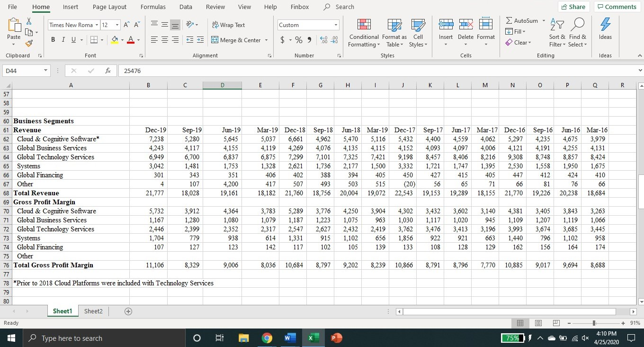
Task: Adjust the zoom slider handle
Action: [594, 323]
